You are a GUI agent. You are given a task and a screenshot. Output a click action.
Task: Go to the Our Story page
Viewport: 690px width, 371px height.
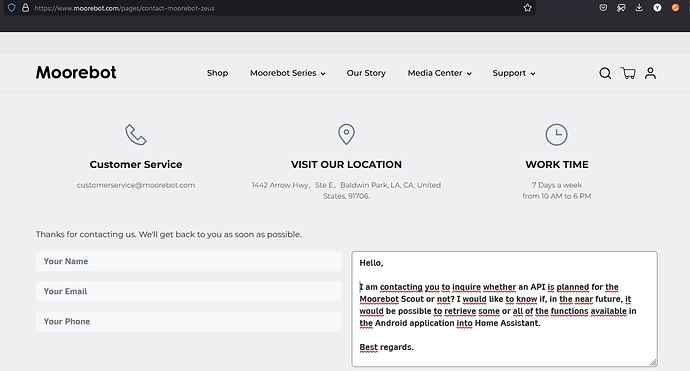(x=366, y=73)
